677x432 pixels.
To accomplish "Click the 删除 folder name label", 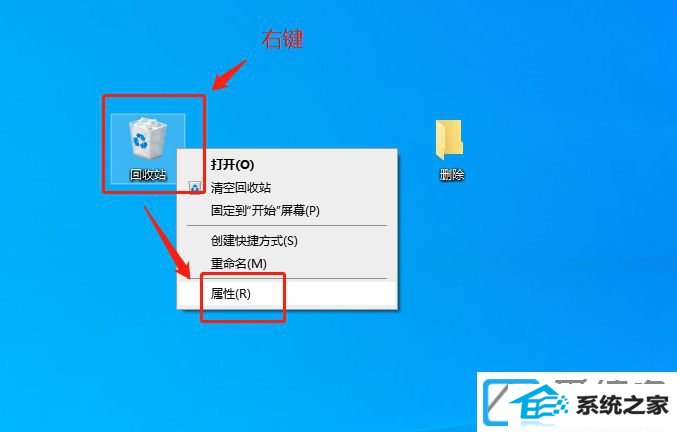I will click(452, 174).
